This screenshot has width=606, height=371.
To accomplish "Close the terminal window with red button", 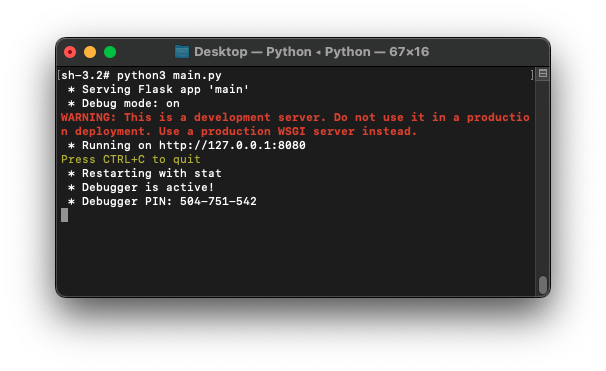I will 70,52.
